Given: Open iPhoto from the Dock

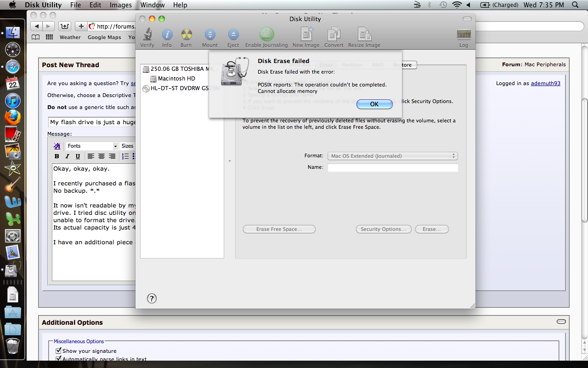Looking at the screenshot, I should tap(13, 151).
